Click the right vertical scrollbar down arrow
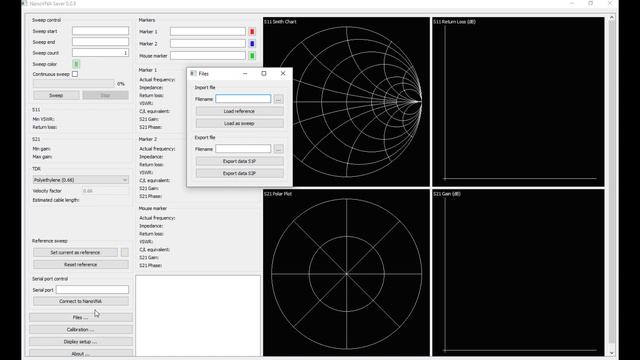Viewport: 640px width, 360px height. (x=611, y=353)
